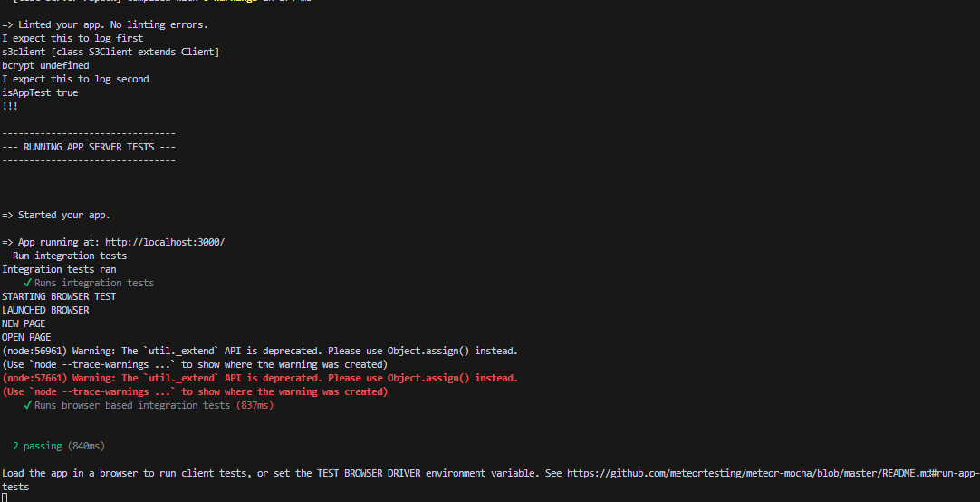Click the terminal cursor on last line

[5, 497]
